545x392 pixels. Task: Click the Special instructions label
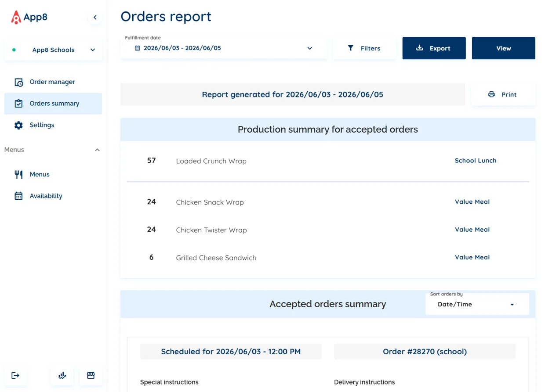169,382
